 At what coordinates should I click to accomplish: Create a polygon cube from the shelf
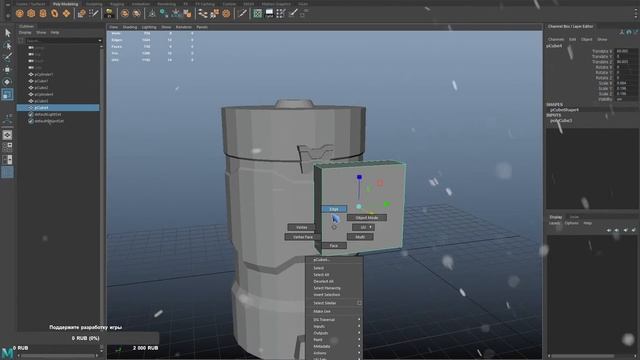tap(31, 13)
